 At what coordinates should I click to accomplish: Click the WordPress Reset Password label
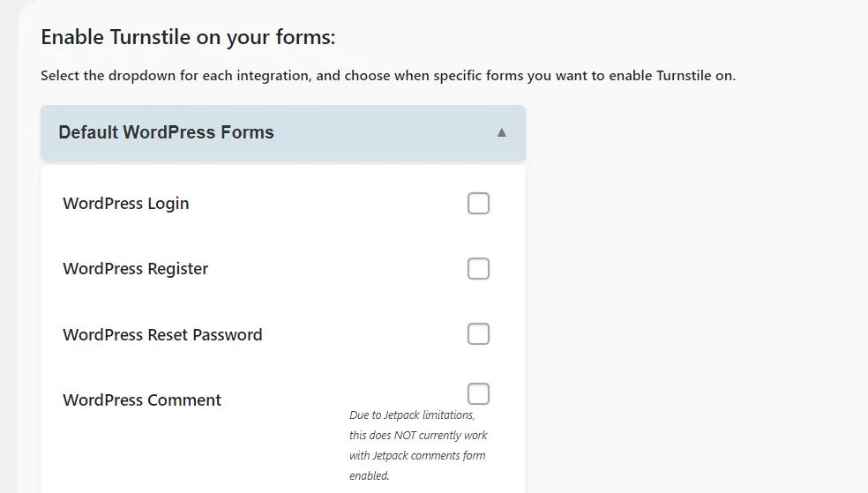tap(162, 335)
